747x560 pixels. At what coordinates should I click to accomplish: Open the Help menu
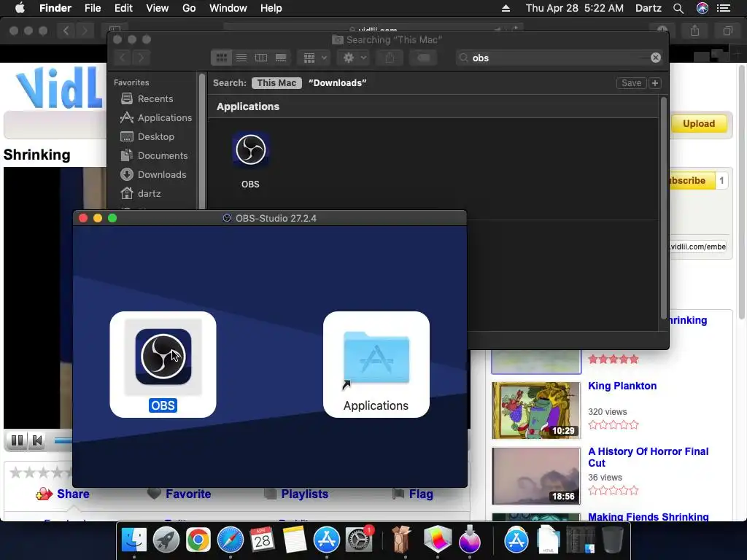[x=271, y=8]
